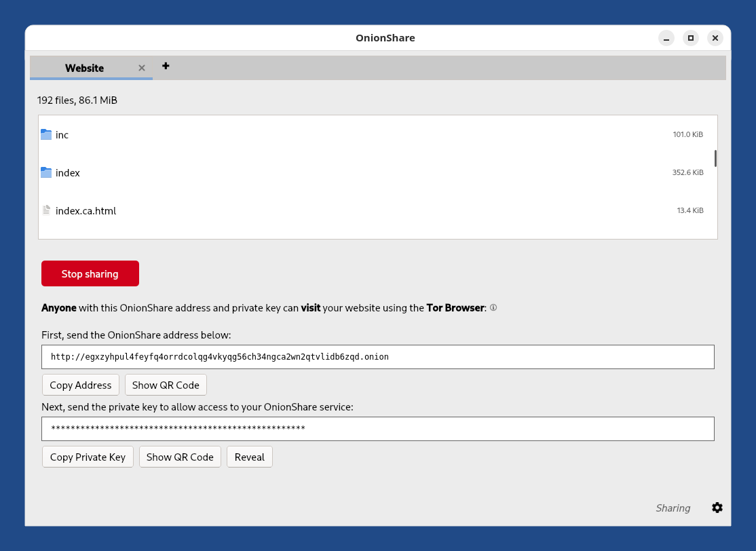Screen dimensions: 756x551
Task: Click the info icon after Tor Browser
Action: tap(493, 308)
